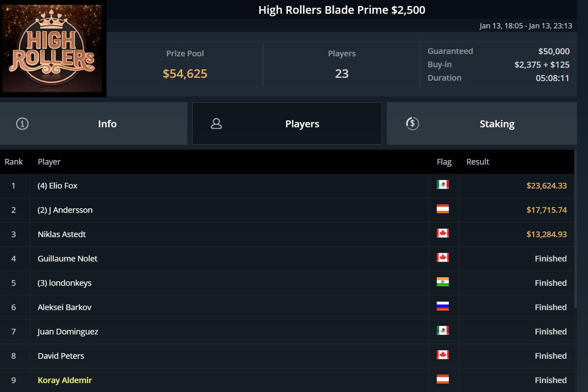Click J Andersson's Austria flag icon
The height and width of the screenshot is (392, 588).
[442, 209]
